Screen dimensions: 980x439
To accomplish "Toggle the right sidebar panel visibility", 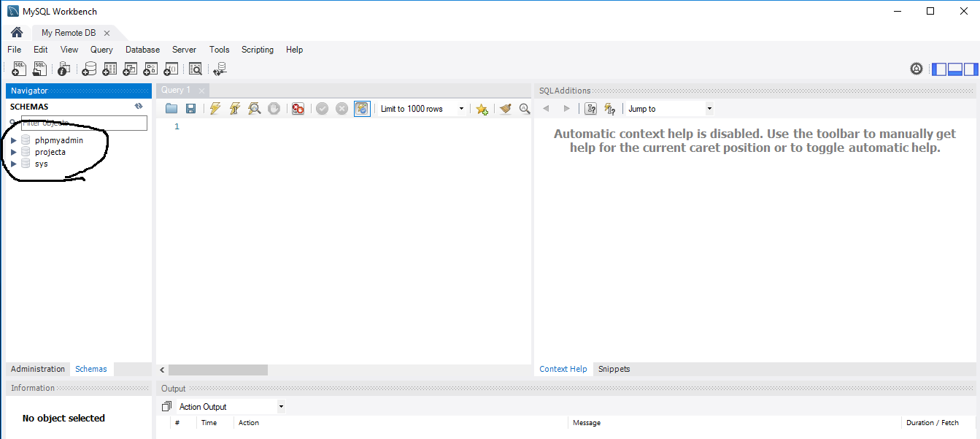I will pos(971,69).
